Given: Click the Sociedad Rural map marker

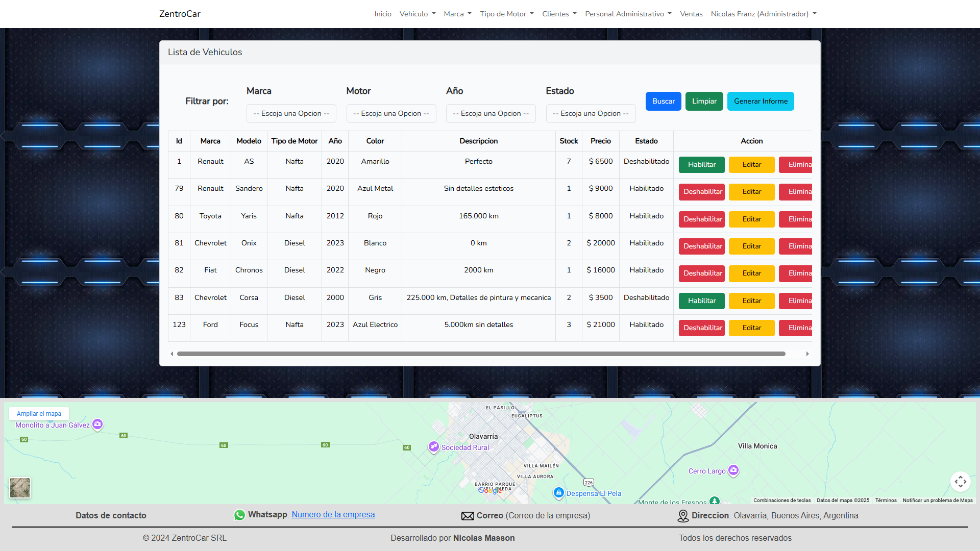Looking at the screenshot, I should click(433, 447).
